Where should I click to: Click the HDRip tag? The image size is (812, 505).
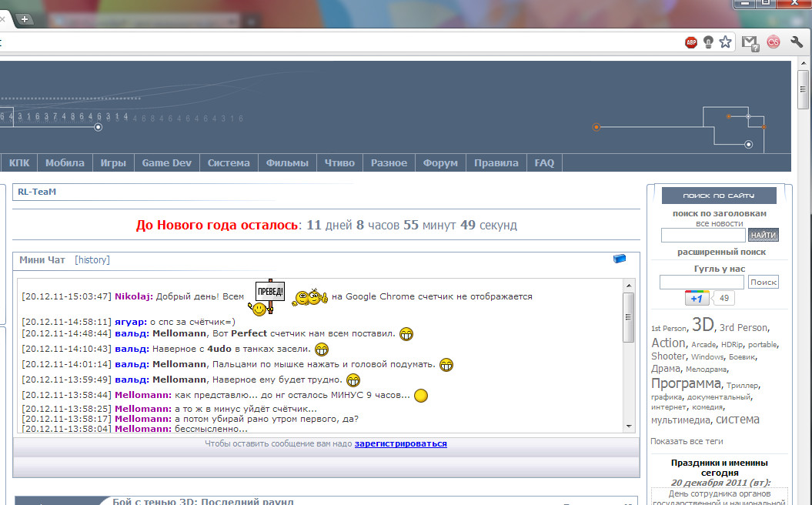(731, 345)
